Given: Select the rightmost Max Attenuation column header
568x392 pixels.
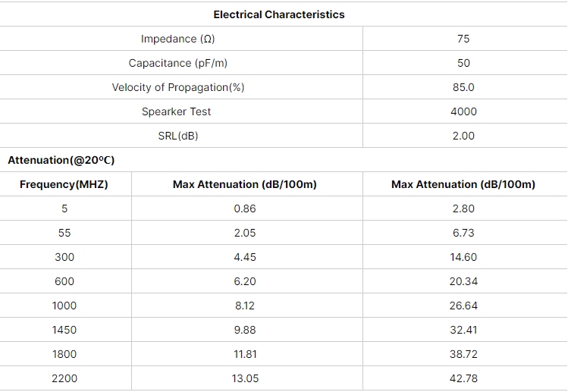Looking at the screenshot, I should click(x=463, y=184).
